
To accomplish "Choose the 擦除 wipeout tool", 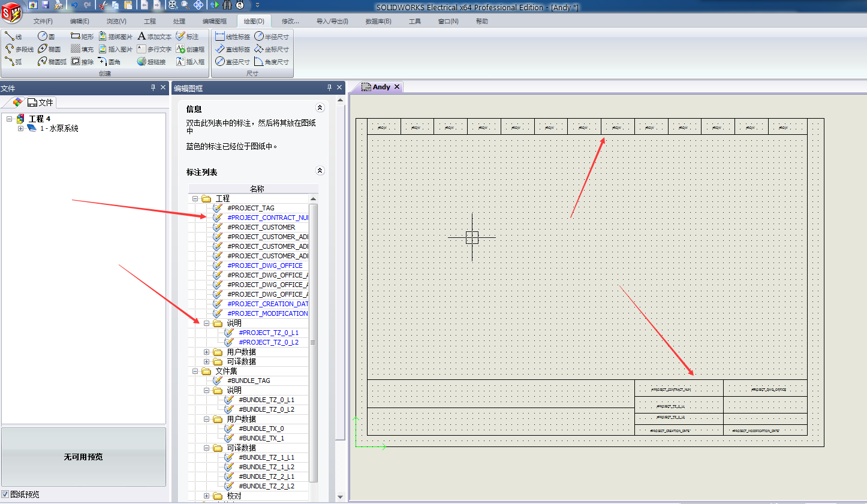I will 82,62.
